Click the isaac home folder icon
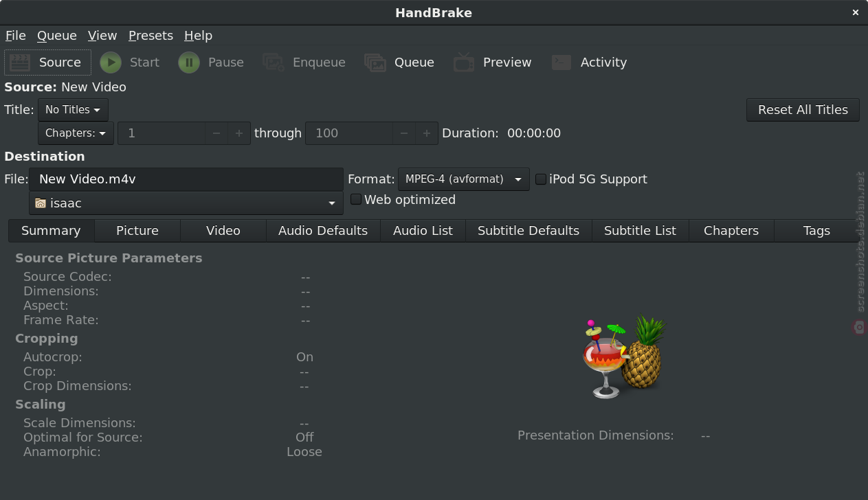 (41, 203)
